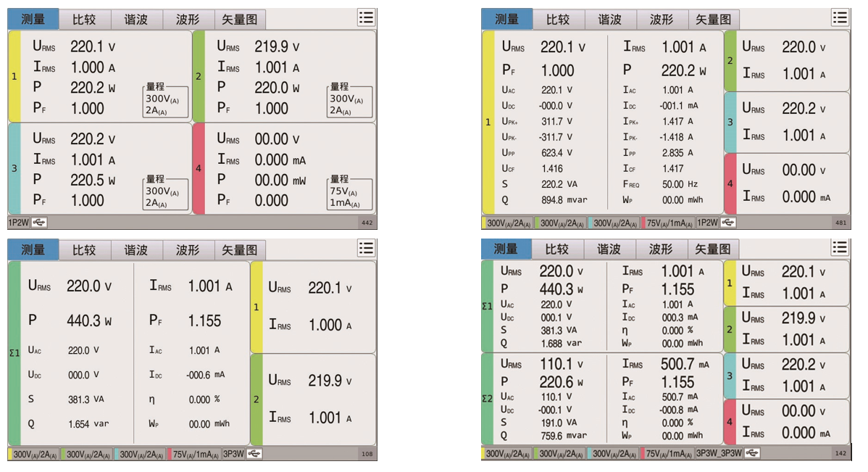The image size is (868, 472).
Task: Open the 波形 tab on screen 108
Action: pyautogui.click(x=188, y=250)
